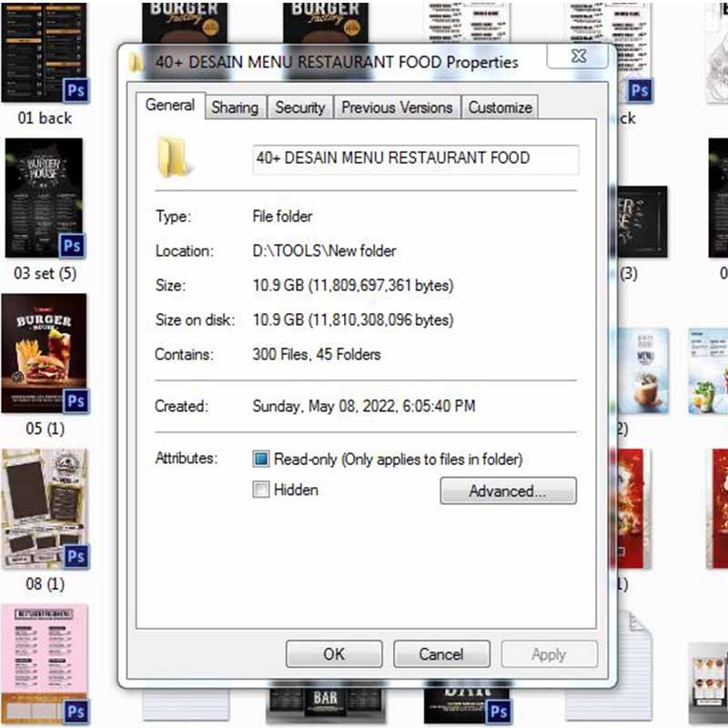Viewport: 728px width, 728px height.
Task: Open the Security tab
Action: pyautogui.click(x=299, y=107)
